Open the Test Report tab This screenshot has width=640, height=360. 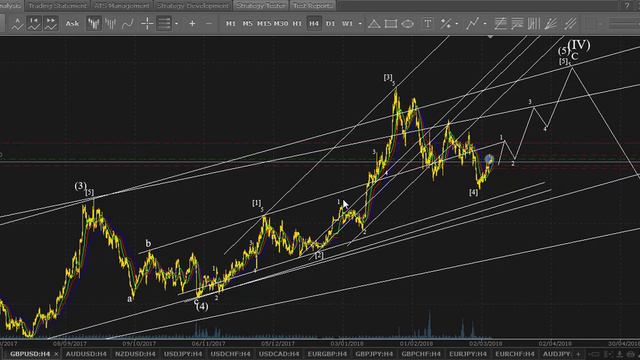pyautogui.click(x=313, y=5)
